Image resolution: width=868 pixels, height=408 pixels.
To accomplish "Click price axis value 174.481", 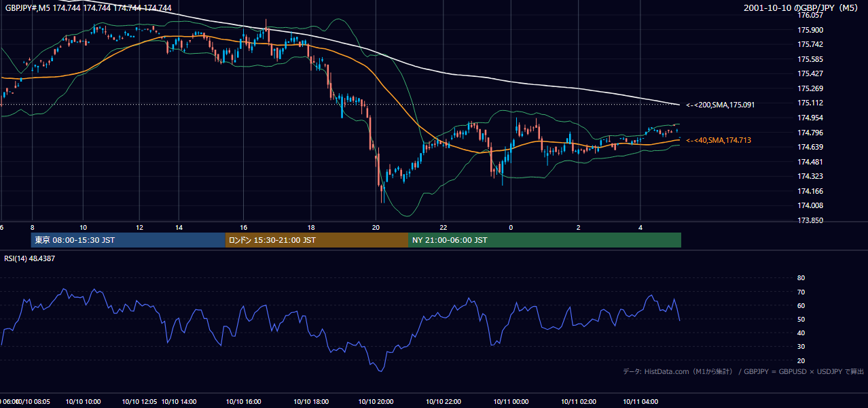I will [810, 162].
